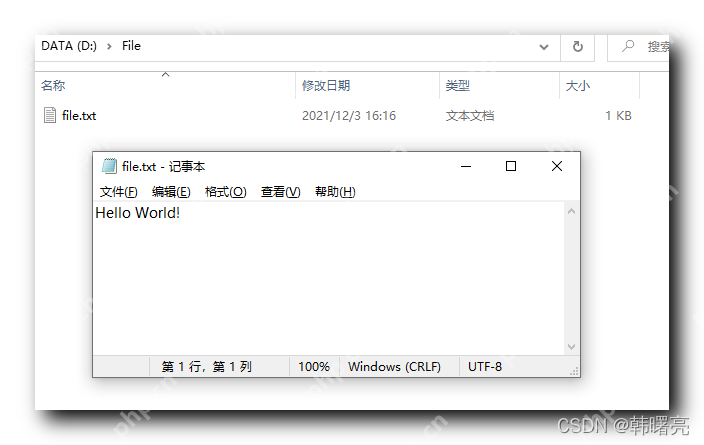Open the 格式(O) menu in Notepad
The height and width of the screenshot is (445, 704).
point(225,192)
